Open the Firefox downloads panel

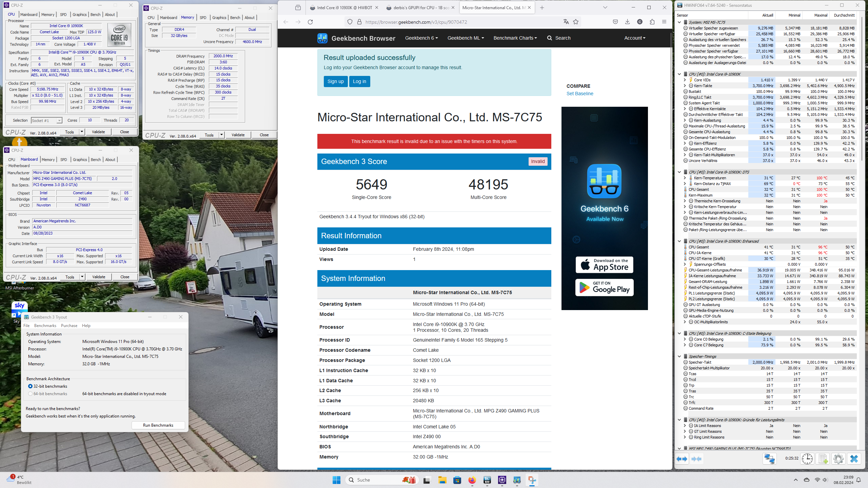(x=628, y=22)
